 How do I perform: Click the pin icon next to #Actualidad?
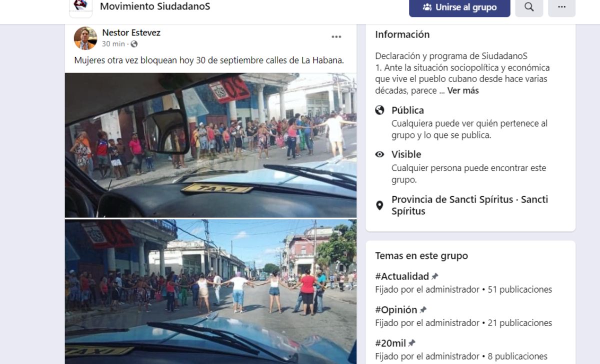pyautogui.click(x=435, y=276)
